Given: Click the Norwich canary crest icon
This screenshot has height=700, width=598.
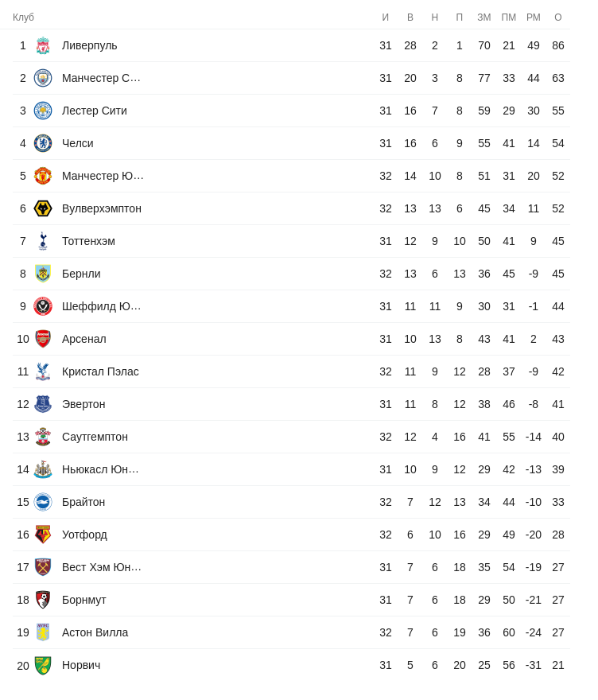Looking at the screenshot, I should pos(43,665).
